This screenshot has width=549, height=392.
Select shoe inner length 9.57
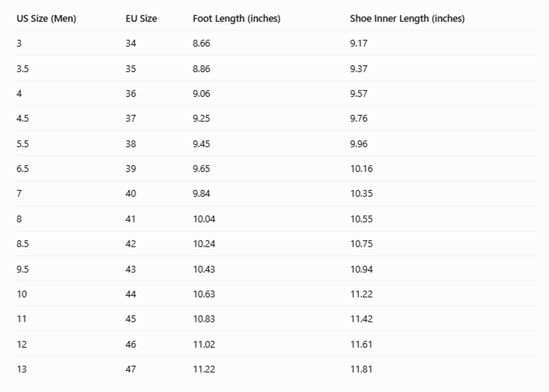359,94
